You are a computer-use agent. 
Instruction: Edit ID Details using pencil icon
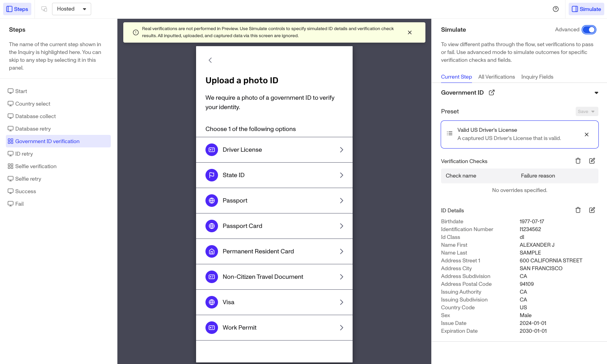tap(592, 210)
